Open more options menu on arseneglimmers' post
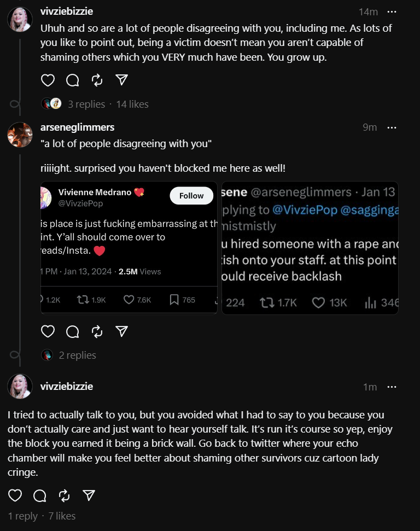The height and width of the screenshot is (531, 420). 392,127
